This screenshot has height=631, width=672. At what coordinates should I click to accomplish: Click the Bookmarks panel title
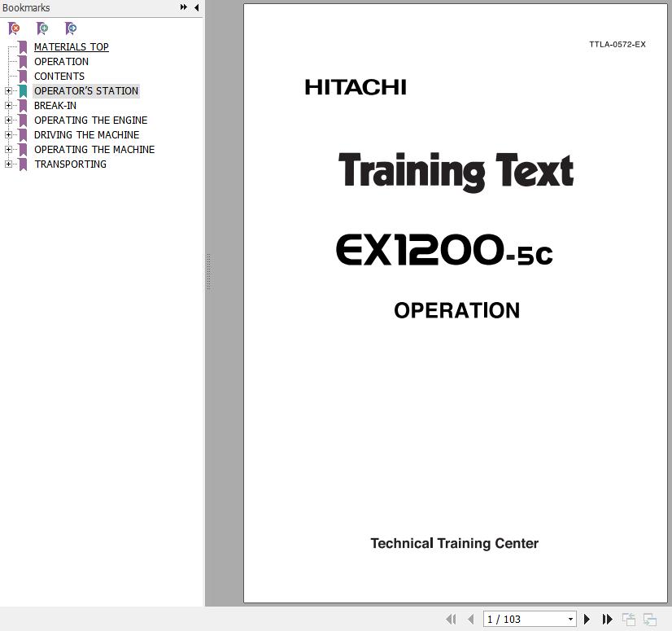(x=26, y=7)
